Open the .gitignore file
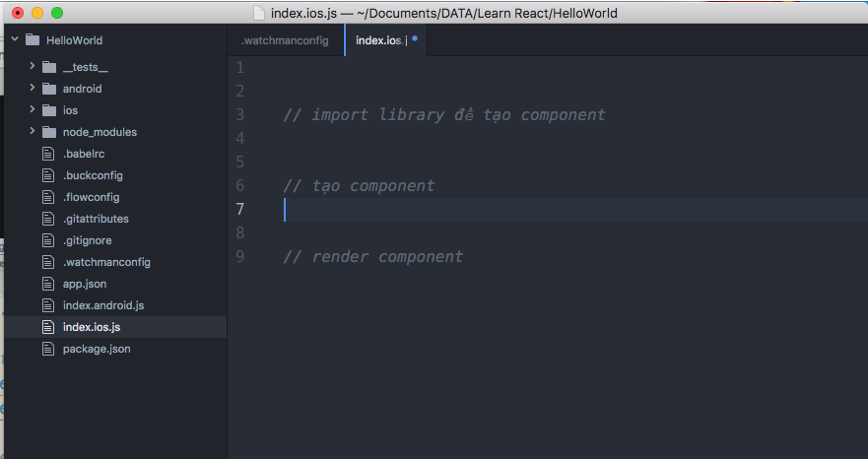This screenshot has width=868, height=459. 87,240
